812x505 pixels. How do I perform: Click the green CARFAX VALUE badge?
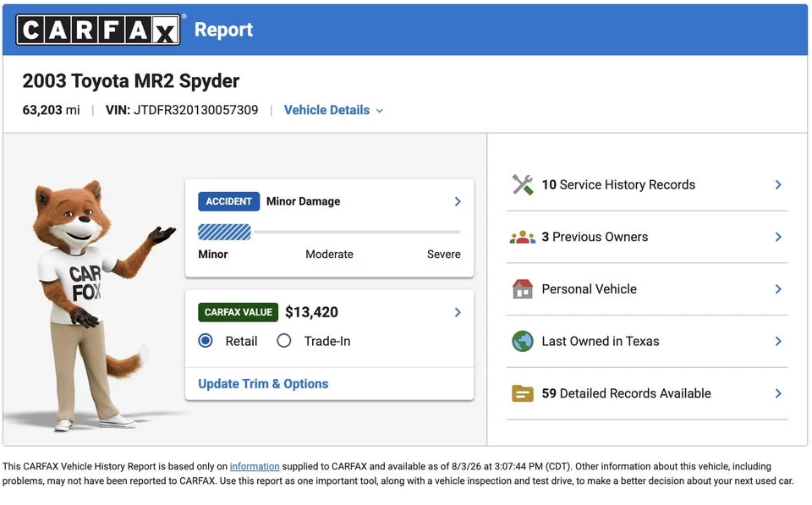[239, 312]
